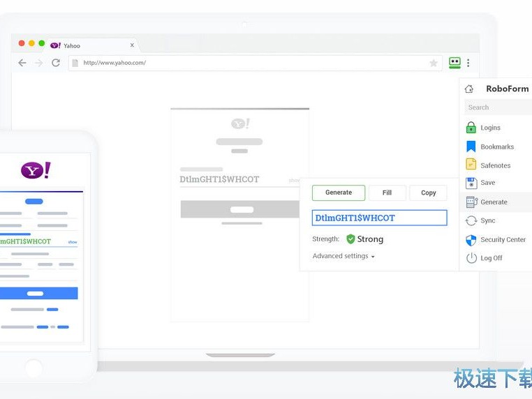Viewport: 532px width, 399px height.
Task: Click the RoboForm extension icon in browser toolbar
Action: point(455,63)
